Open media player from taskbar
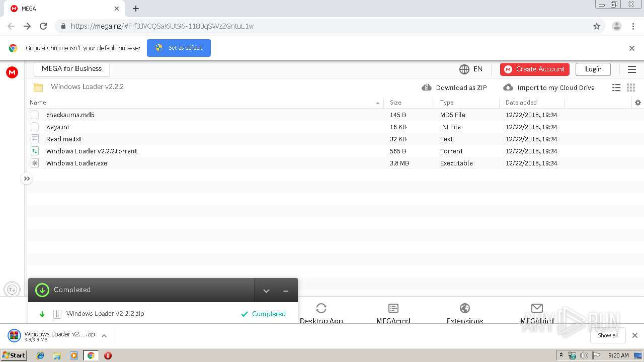Image resolution: width=644 pixels, height=362 pixels. [74, 355]
